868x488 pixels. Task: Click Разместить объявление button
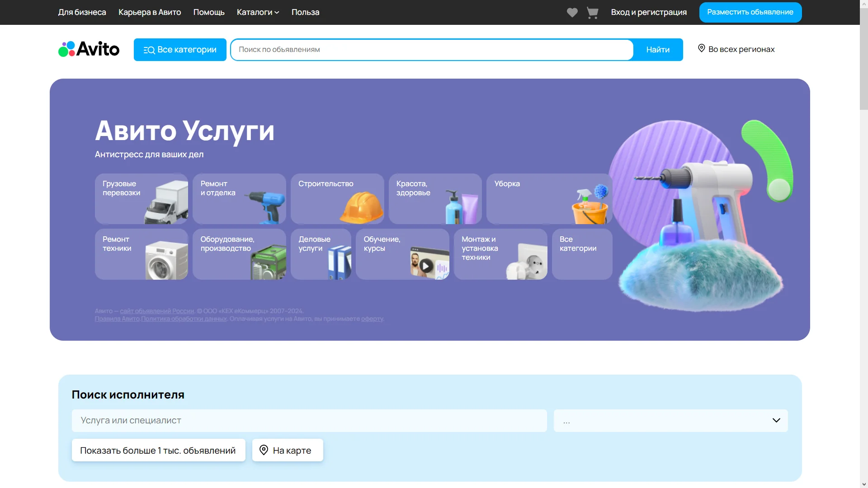coord(750,12)
